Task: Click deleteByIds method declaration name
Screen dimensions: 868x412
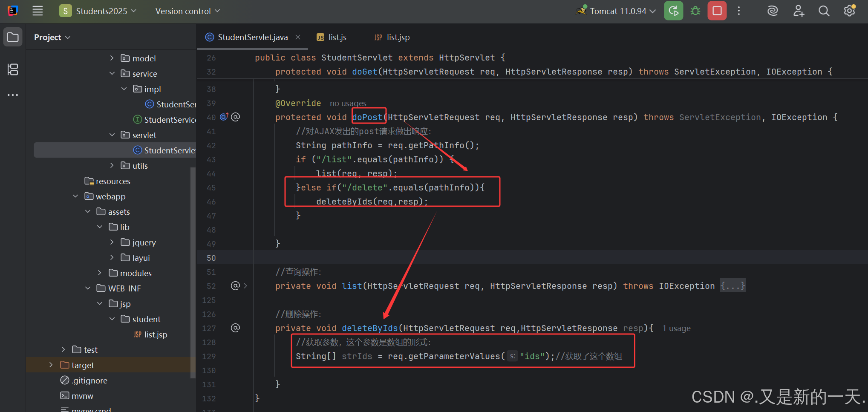Action: 369,328
